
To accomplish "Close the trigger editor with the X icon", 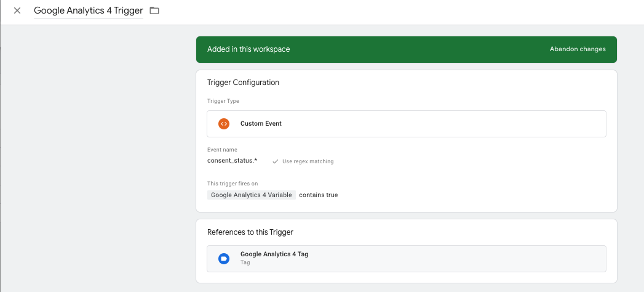I will point(17,10).
